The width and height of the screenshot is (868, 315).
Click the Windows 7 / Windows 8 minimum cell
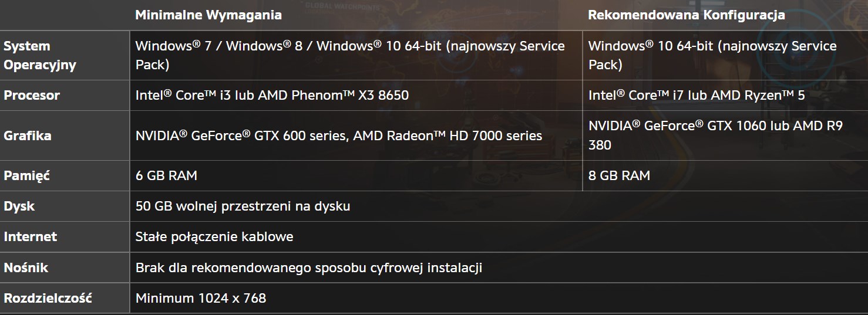pyautogui.click(x=350, y=55)
